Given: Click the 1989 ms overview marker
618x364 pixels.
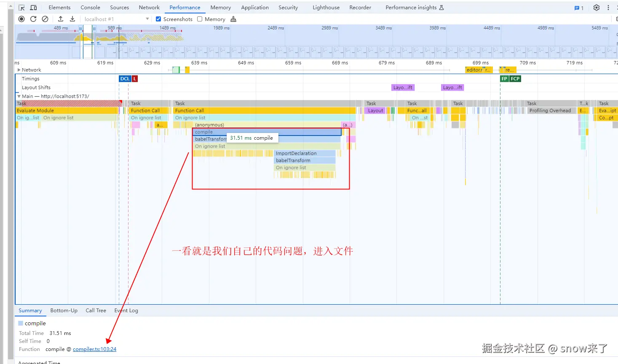Looking at the screenshot, I should [222, 28].
